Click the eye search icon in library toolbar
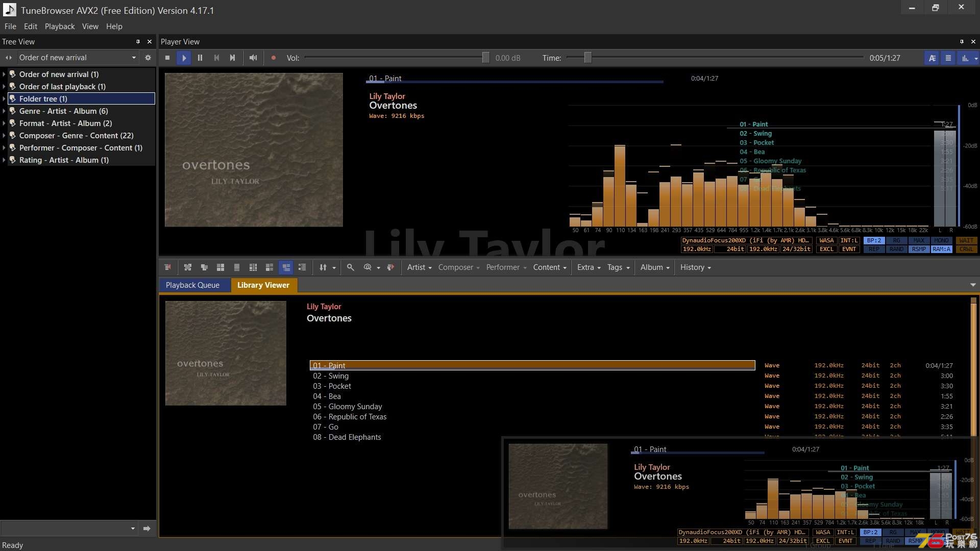The height and width of the screenshot is (551, 980). pos(367,267)
